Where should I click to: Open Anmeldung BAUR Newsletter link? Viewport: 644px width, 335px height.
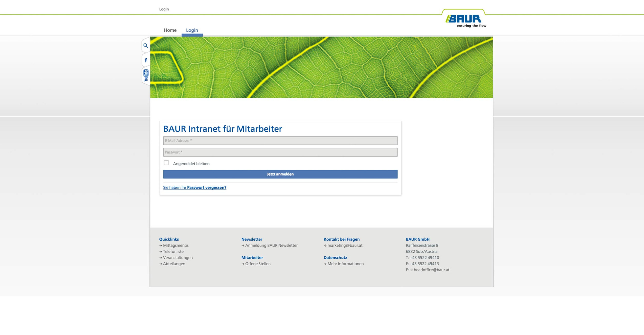(271, 246)
